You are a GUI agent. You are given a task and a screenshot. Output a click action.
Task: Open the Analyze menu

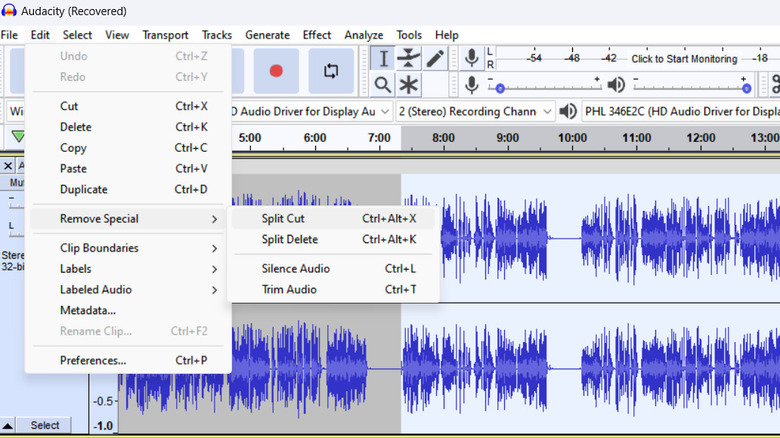pos(364,35)
